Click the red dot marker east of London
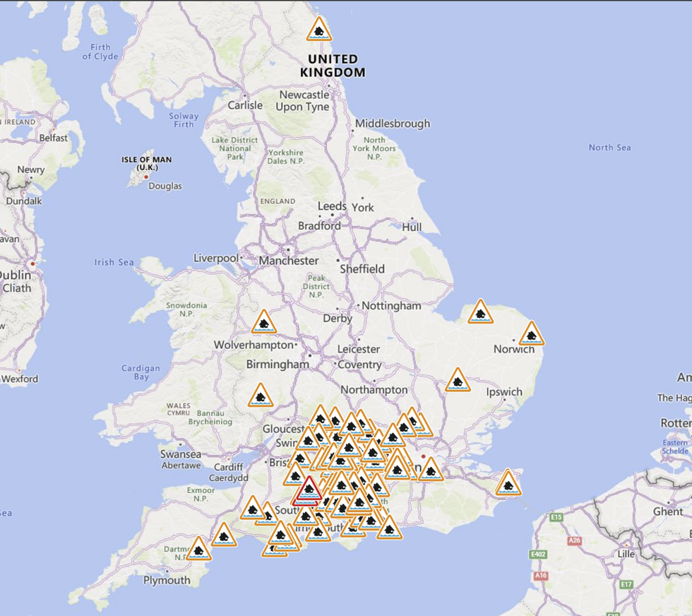692x616 pixels. (x=422, y=458)
